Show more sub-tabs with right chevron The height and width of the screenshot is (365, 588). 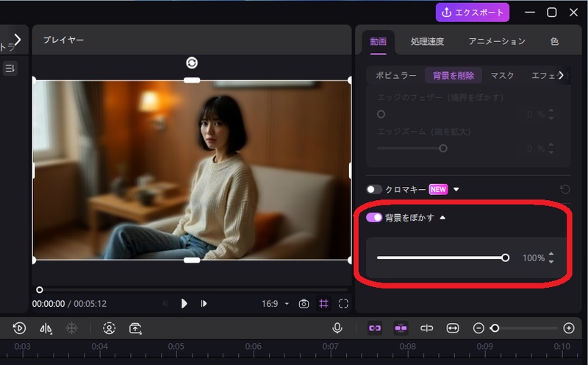[x=561, y=76]
